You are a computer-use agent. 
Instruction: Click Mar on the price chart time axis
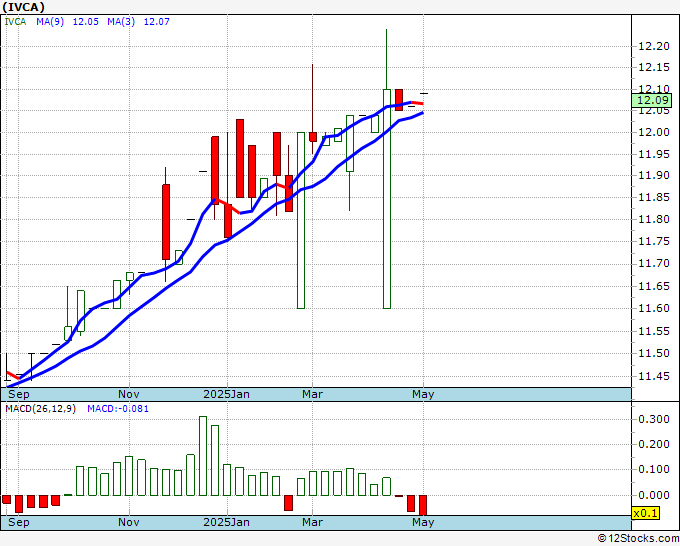coord(312,394)
